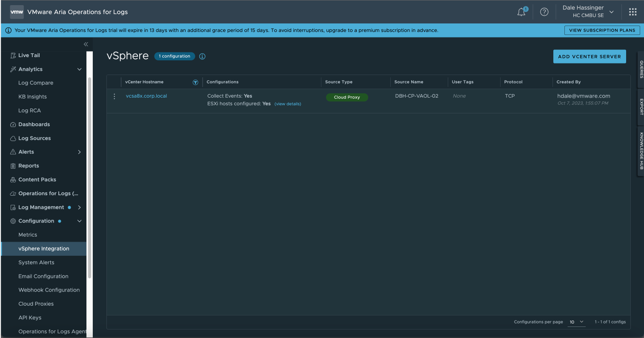Go to Dashboards in sidebar
Image resolution: width=644 pixels, height=338 pixels.
pyautogui.click(x=34, y=124)
